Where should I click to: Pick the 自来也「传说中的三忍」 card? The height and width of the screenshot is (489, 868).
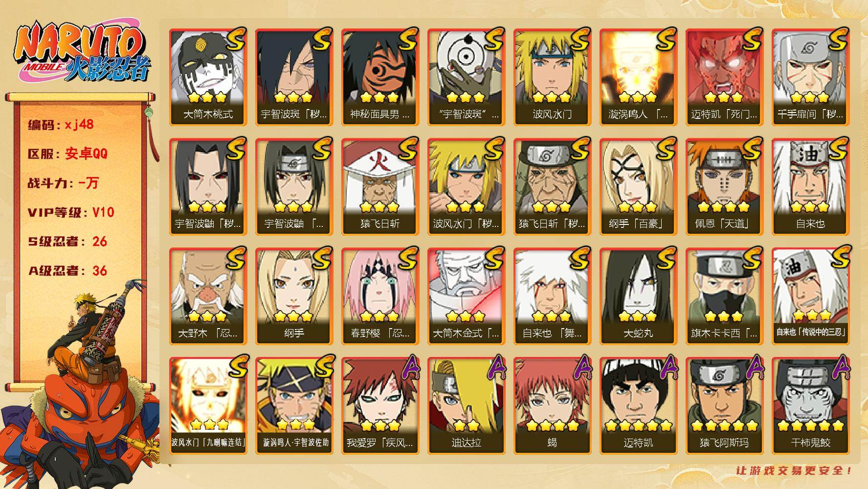click(x=810, y=296)
